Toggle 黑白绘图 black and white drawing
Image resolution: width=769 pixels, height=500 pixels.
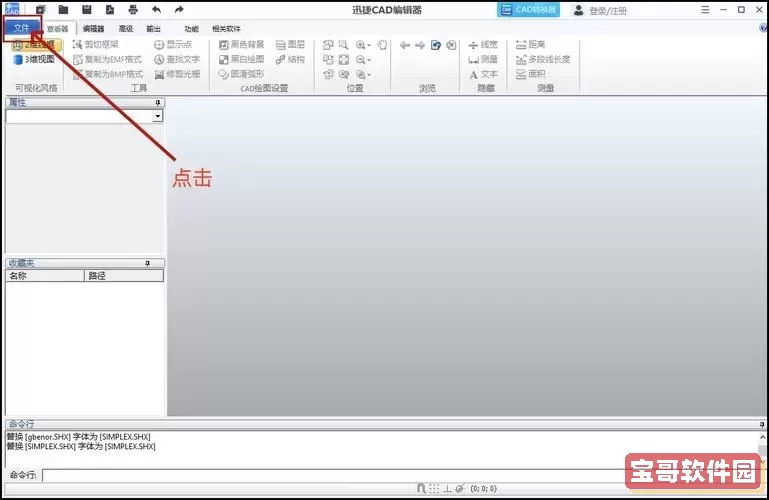241,59
